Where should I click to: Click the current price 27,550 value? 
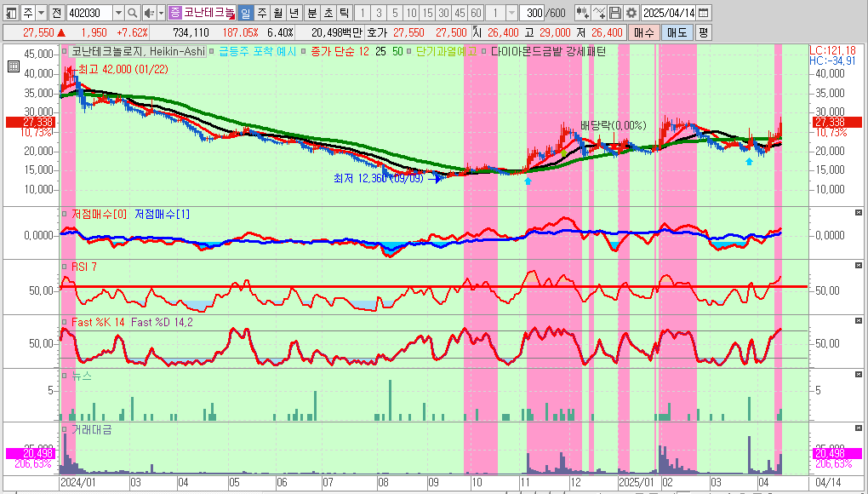click(x=38, y=32)
